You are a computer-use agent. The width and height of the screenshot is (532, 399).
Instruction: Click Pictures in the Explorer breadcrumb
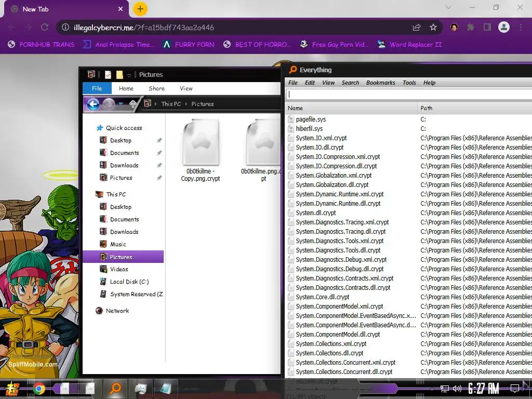[x=203, y=104]
